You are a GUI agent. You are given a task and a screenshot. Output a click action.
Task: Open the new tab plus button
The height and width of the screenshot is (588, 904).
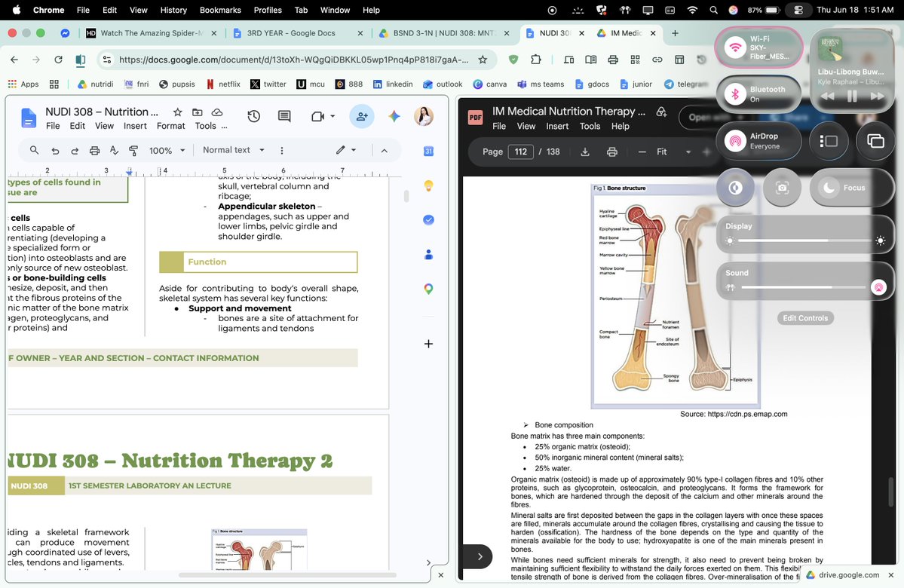(x=675, y=33)
